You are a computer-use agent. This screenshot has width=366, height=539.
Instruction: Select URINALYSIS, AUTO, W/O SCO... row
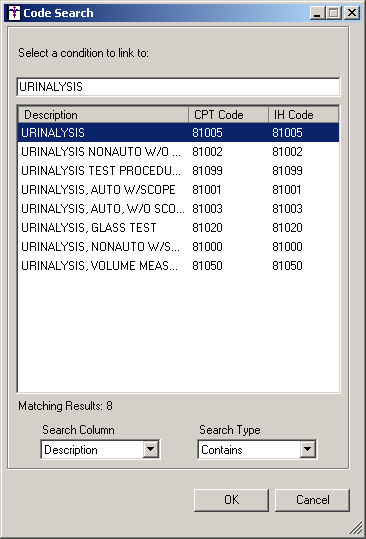click(178, 209)
